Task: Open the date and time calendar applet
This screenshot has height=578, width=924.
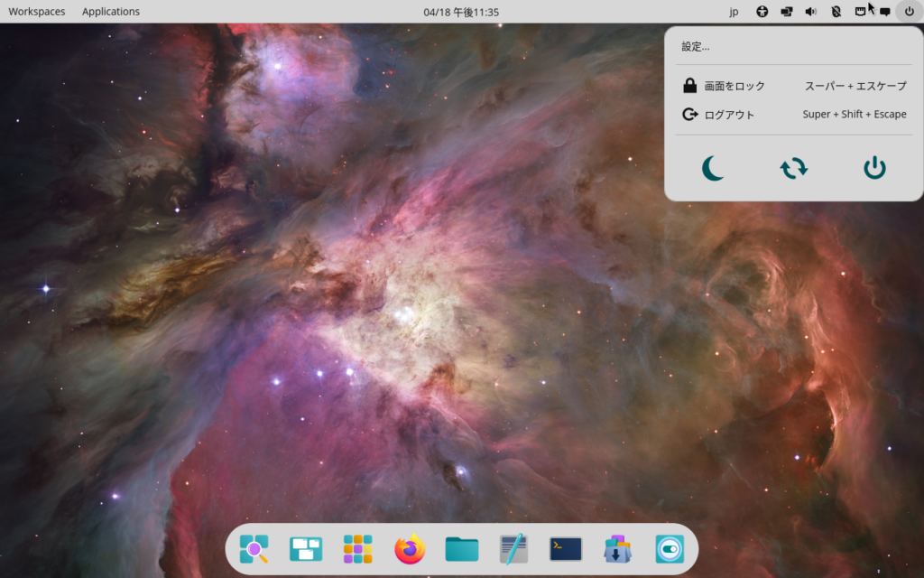Action: click(x=461, y=12)
